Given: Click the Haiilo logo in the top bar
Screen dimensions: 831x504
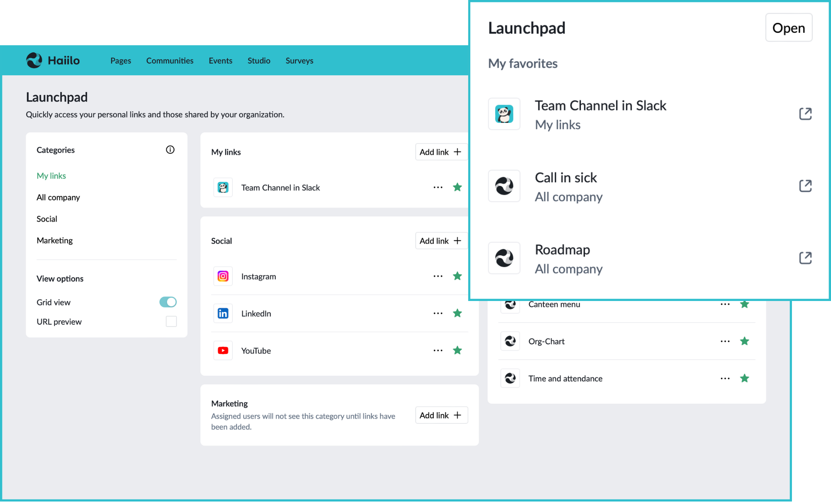Looking at the screenshot, I should 52,60.
